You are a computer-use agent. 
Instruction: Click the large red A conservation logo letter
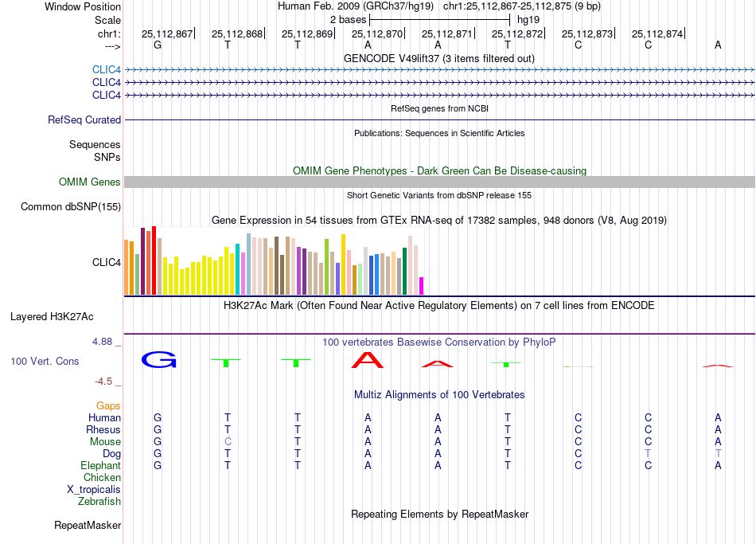point(368,360)
